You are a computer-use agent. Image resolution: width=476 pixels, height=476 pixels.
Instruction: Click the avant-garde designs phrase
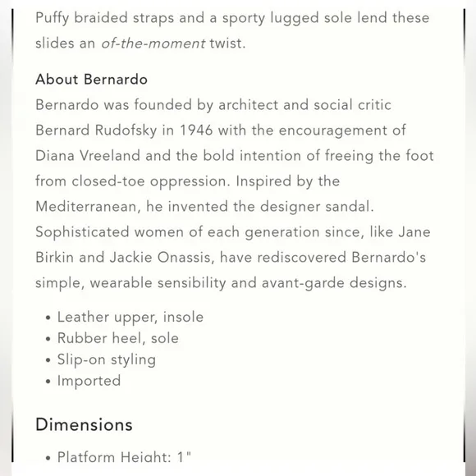click(334, 283)
